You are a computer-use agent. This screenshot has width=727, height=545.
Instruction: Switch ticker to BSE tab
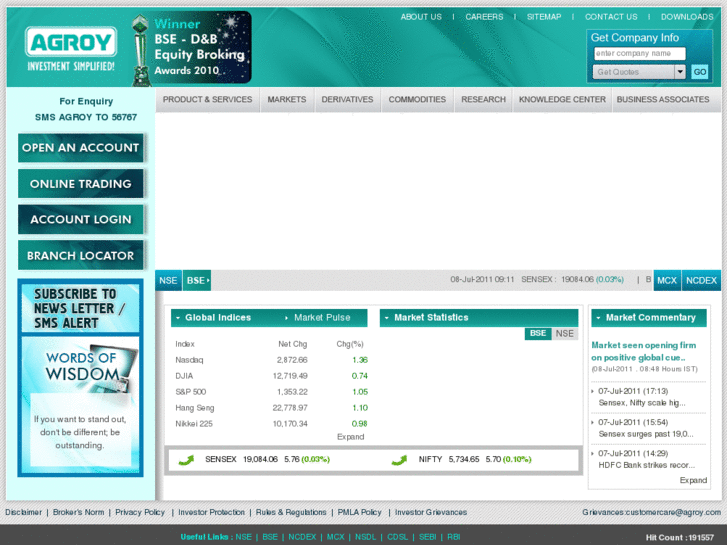(x=197, y=281)
